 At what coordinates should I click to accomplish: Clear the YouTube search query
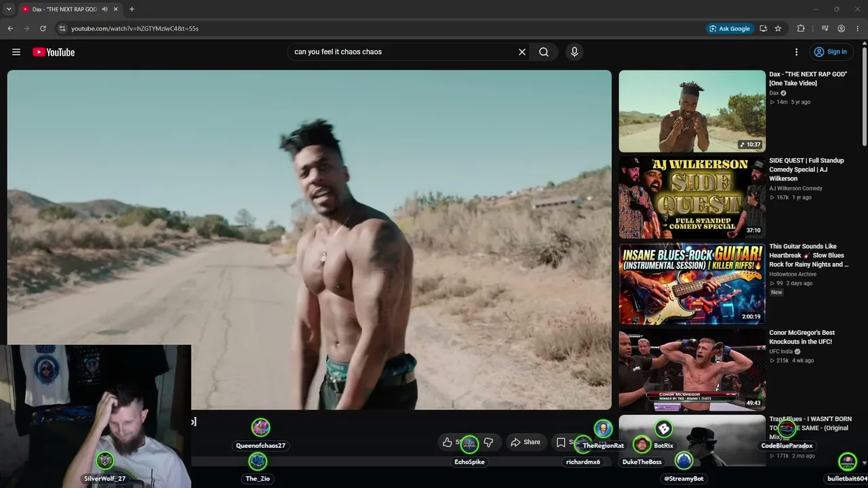522,52
